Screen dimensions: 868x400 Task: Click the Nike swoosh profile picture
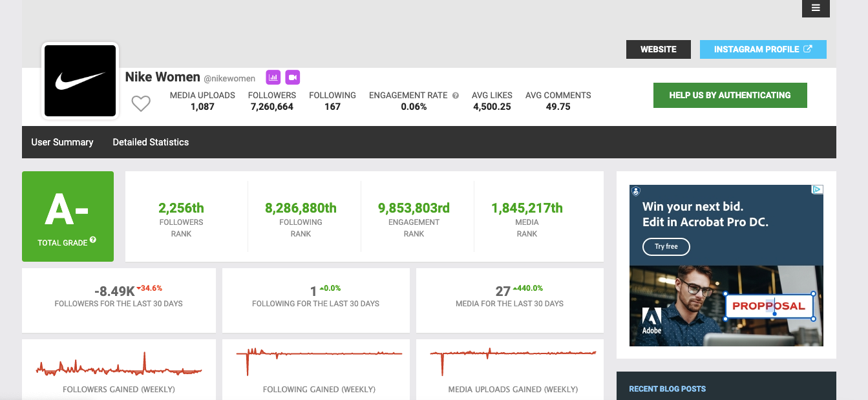click(80, 81)
